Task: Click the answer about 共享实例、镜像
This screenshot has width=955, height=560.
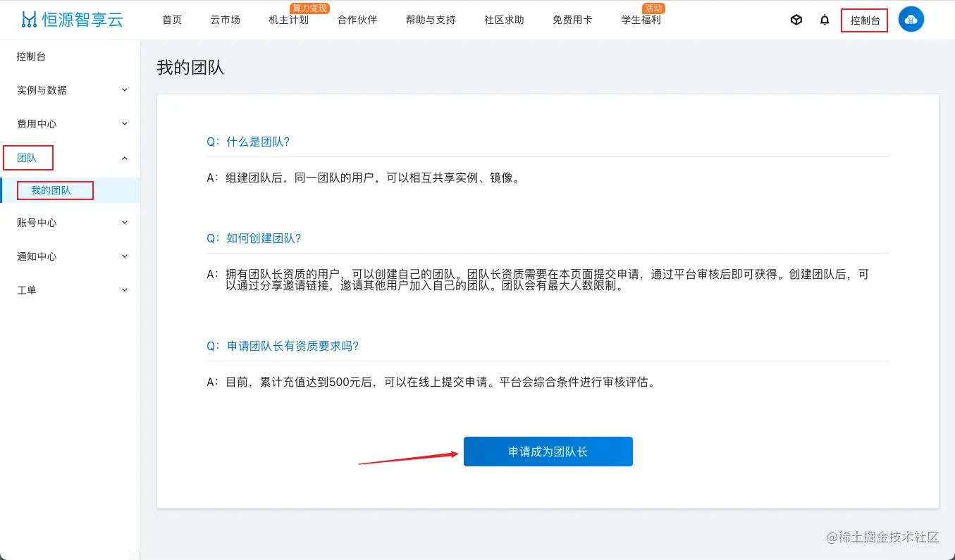Action: click(x=364, y=178)
